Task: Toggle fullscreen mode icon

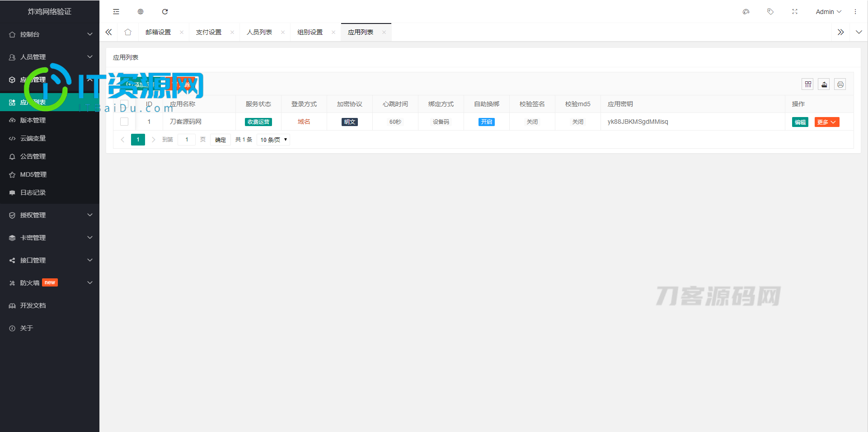Action: click(x=795, y=12)
